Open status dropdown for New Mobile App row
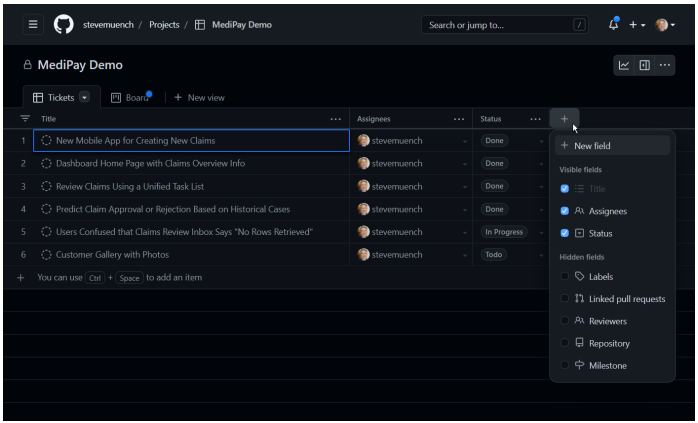This screenshot has width=698, height=423. click(x=541, y=141)
